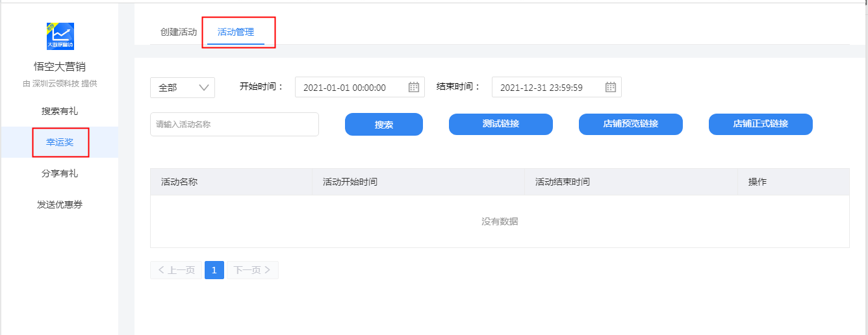Viewport: 868px width, 335px height.
Task: Click 活动名称 column header
Action: 231,182
